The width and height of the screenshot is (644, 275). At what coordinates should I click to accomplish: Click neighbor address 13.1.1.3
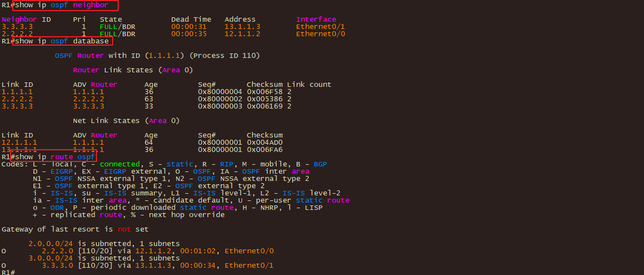coord(243,27)
